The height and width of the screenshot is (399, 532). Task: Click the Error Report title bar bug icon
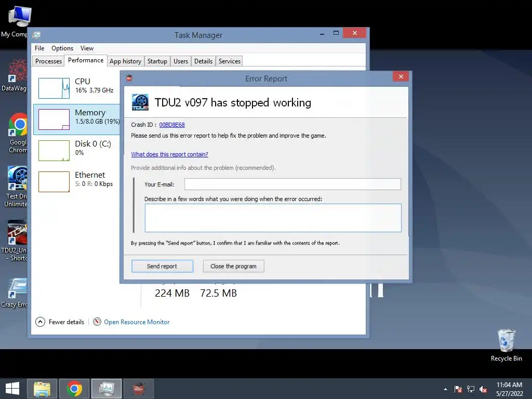click(x=129, y=78)
